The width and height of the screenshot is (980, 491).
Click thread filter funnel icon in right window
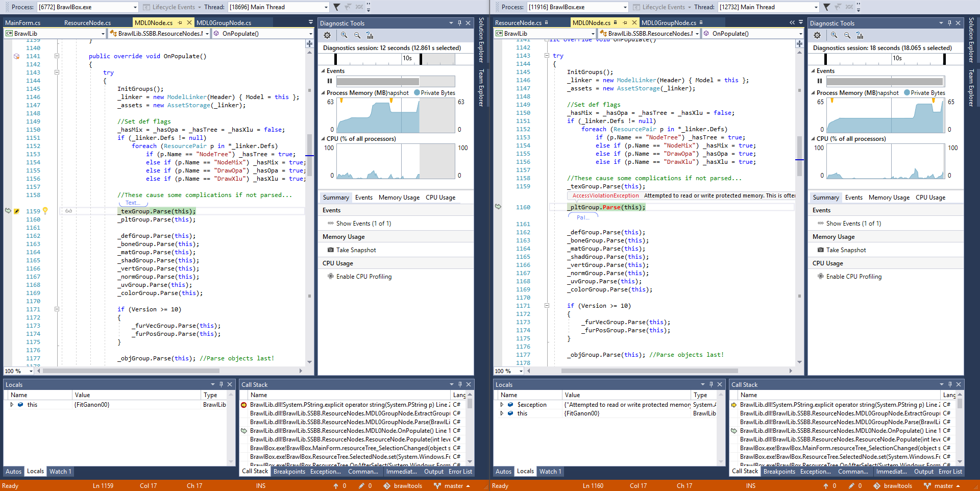(x=826, y=7)
